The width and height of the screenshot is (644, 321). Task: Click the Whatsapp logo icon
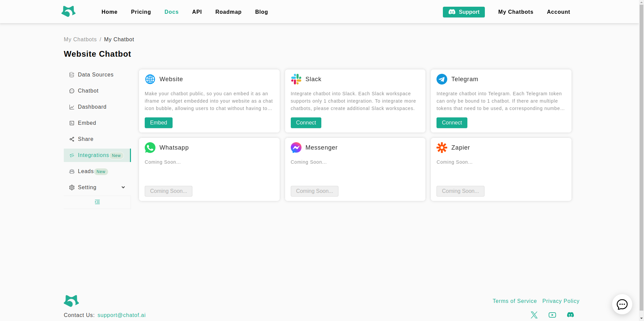[150, 148]
